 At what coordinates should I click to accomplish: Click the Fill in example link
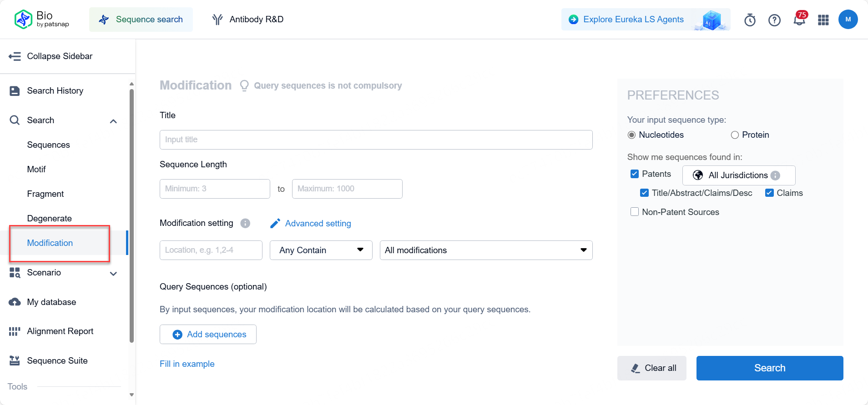187,364
